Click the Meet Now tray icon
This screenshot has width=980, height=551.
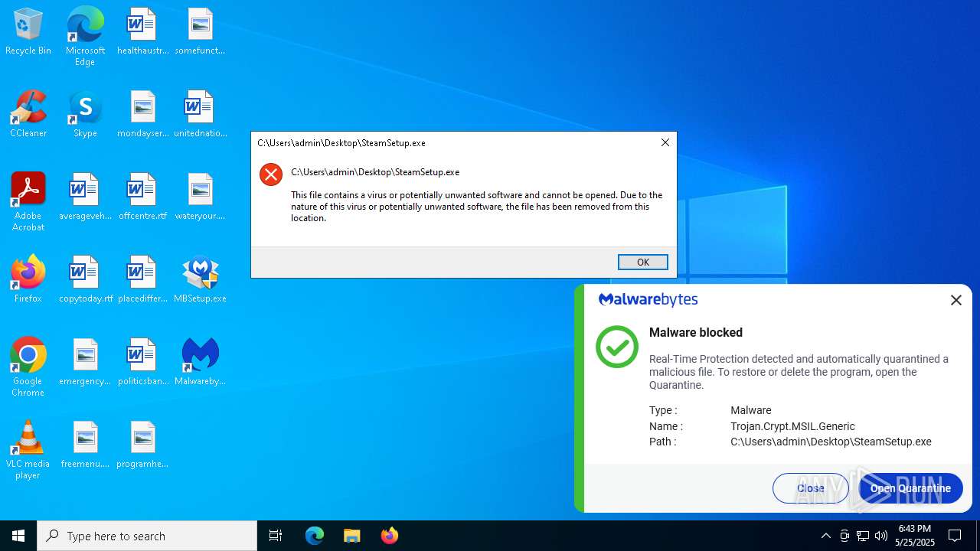click(844, 536)
